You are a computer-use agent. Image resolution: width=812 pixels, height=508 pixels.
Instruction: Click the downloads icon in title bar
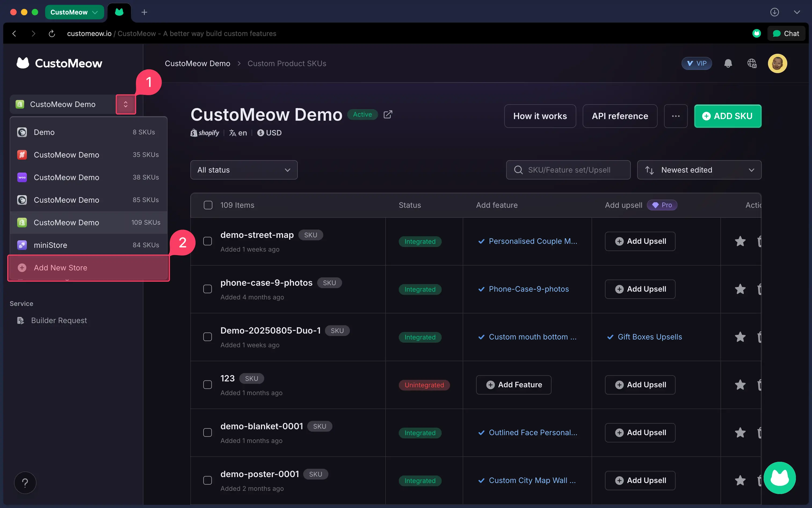tap(774, 12)
